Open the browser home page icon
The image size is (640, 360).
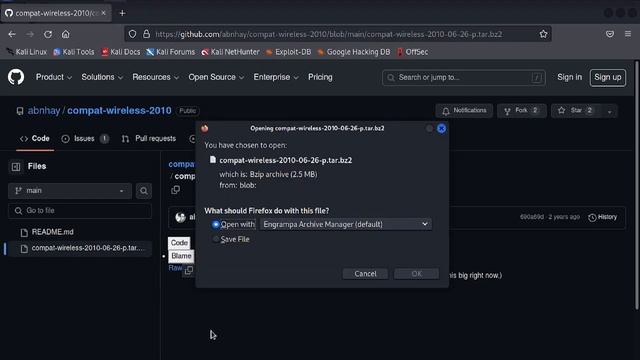pyautogui.click(x=66, y=34)
